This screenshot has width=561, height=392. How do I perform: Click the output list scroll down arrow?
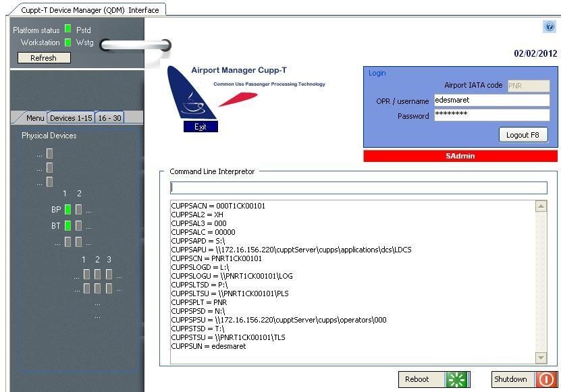[x=541, y=358]
